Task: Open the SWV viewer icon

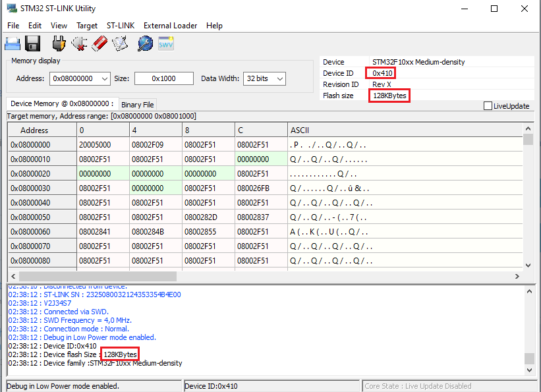Action: click(x=166, y=44)
